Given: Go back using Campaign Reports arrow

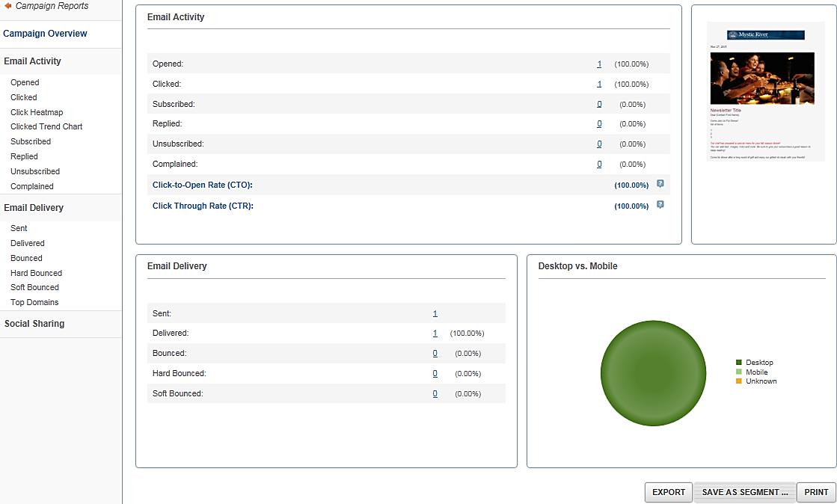Looking at the screenshot, I should pyautogui.click(x=8, y=6).
